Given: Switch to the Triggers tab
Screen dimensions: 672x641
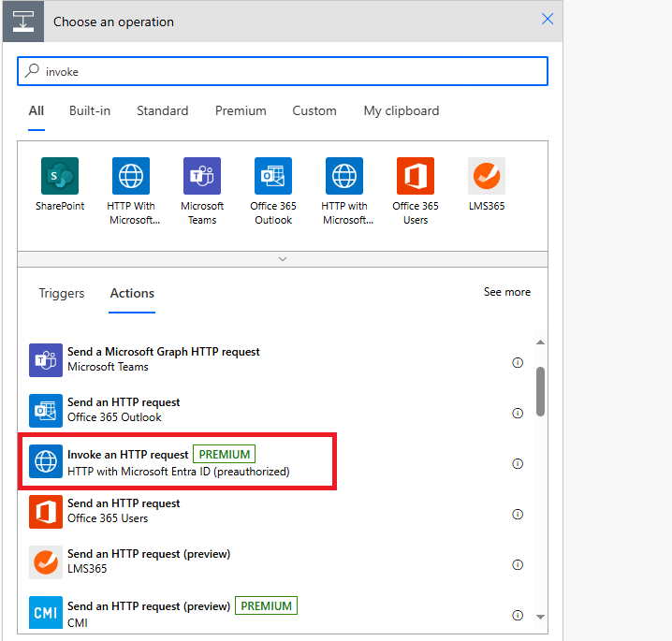Looking at the screenshot, I should pos(62,294).
